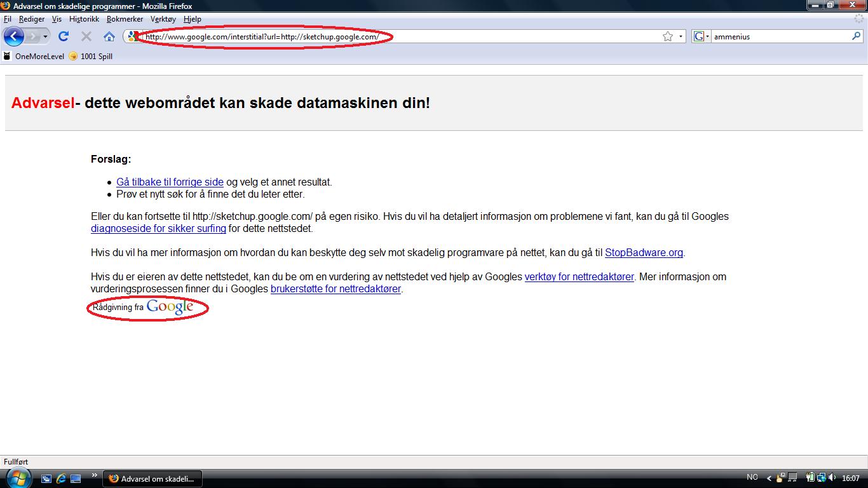
Task: Click the 16:07 taskbar clock
Action: (851, 478)
